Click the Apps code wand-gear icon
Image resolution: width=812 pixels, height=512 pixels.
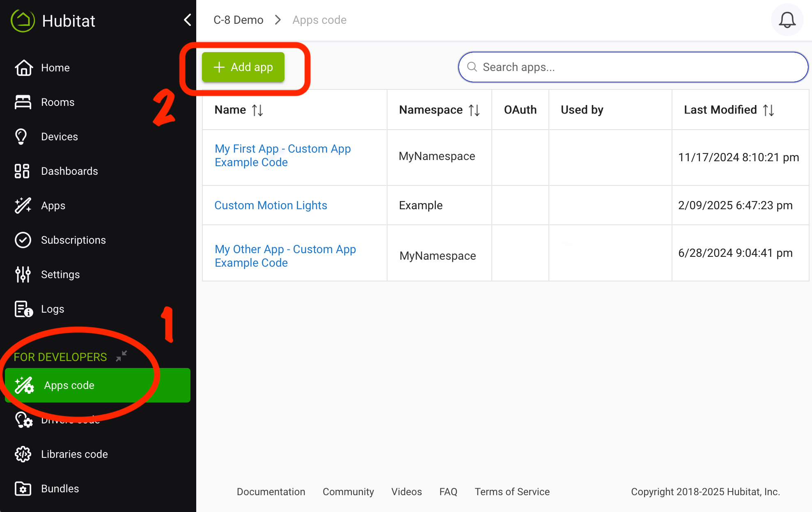click(24, 385)
